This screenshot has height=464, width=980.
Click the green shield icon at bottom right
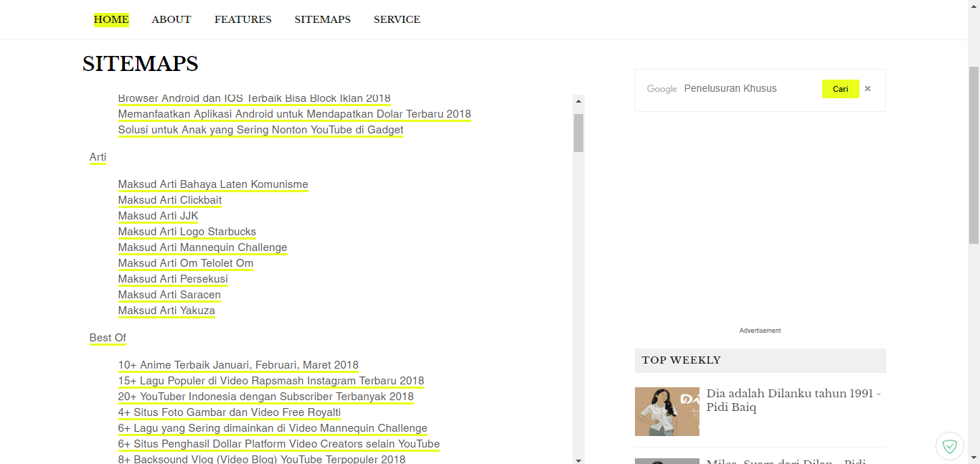pyautogui.click(x=950, y=446)
